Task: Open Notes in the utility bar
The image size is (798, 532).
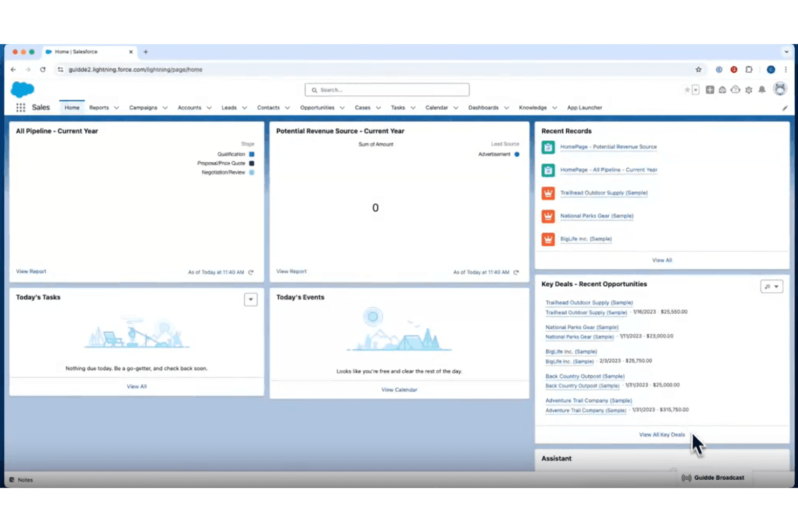Action: (21, 480)
